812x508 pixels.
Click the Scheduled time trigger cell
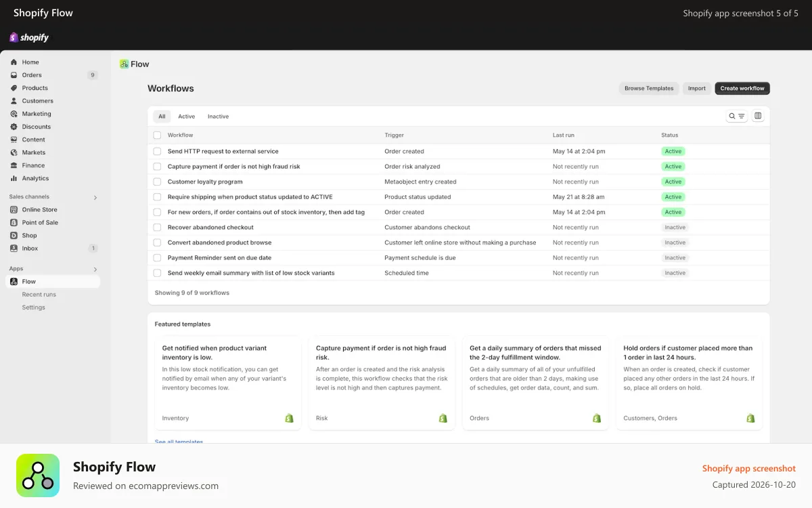(x=407, y=273)
